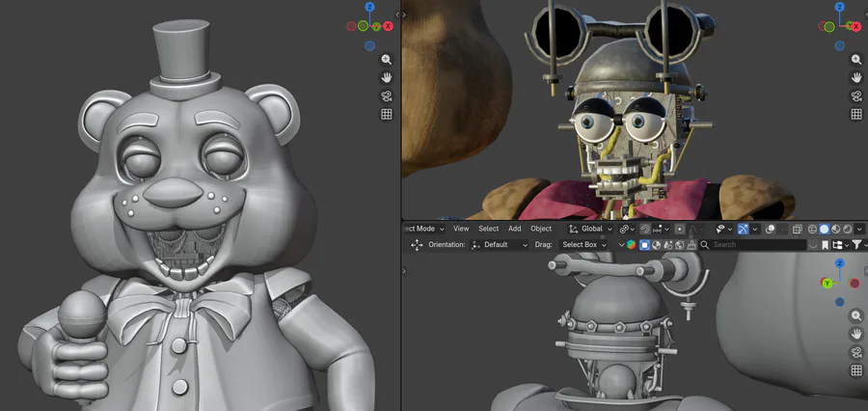
Task: Toggle camera view in bottom-right gray viewport
Action: click(855, 352)
